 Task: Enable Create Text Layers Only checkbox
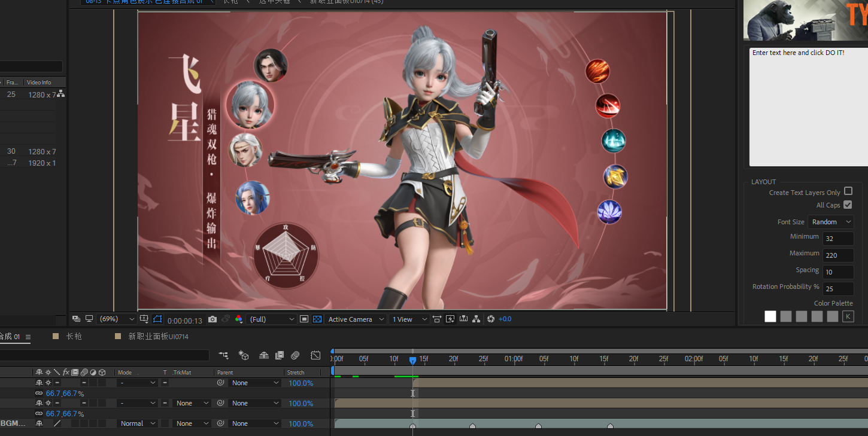(848, 191)
